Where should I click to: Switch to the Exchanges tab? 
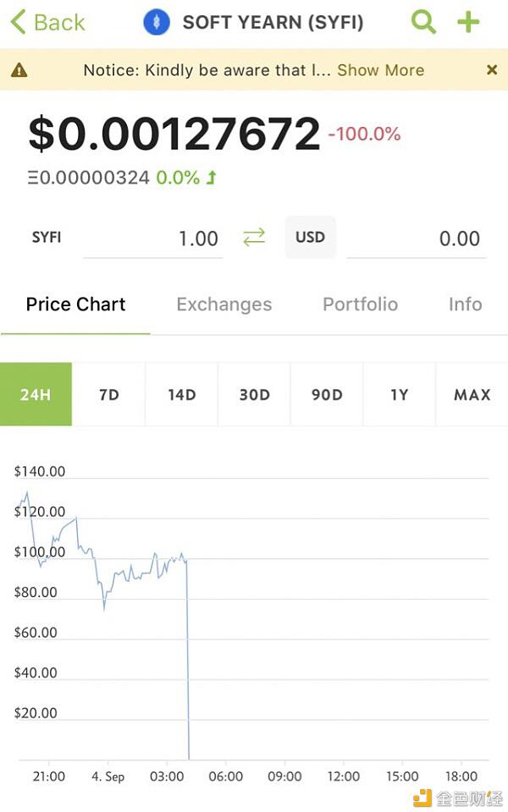pos(224,304)
